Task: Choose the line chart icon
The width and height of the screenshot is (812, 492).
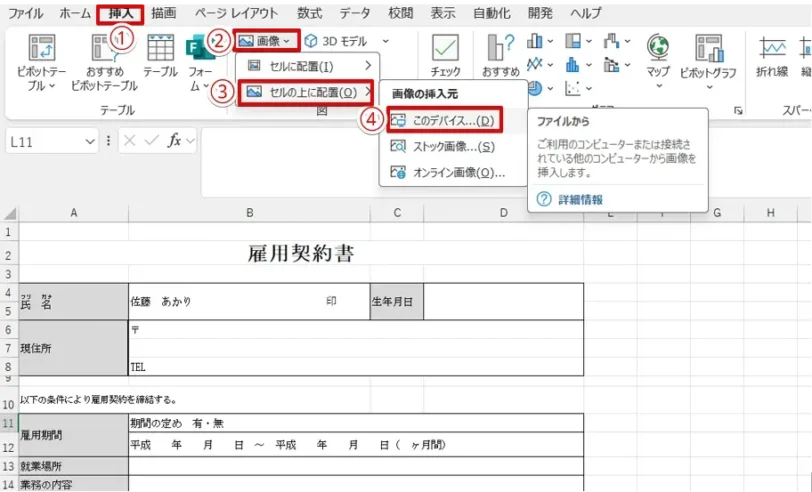Action: tap(534, 65)
